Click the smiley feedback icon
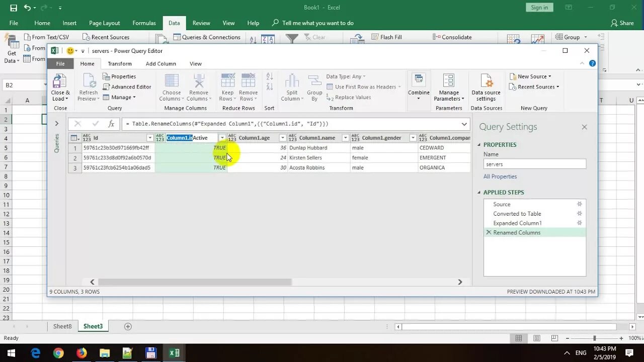The height and width of the screenshot is (362, 644). 70,51
